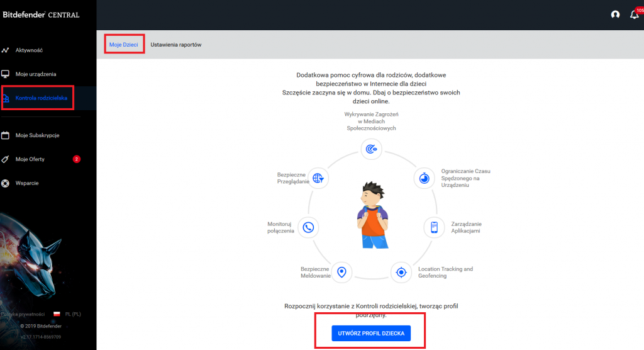
Task: Open Aktywność in the sidebar
Action: tap(29, 50)
